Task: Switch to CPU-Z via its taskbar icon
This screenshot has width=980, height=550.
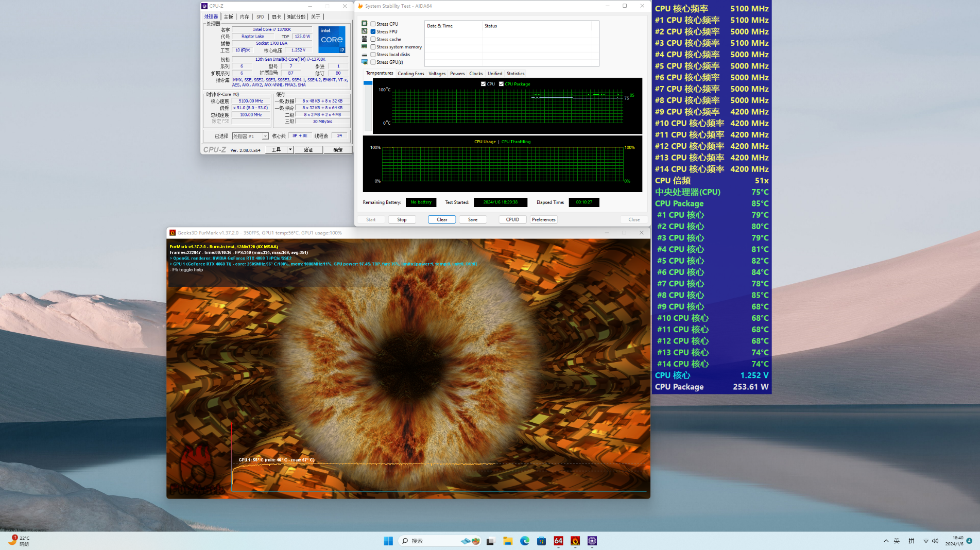Action: point(592,541)
